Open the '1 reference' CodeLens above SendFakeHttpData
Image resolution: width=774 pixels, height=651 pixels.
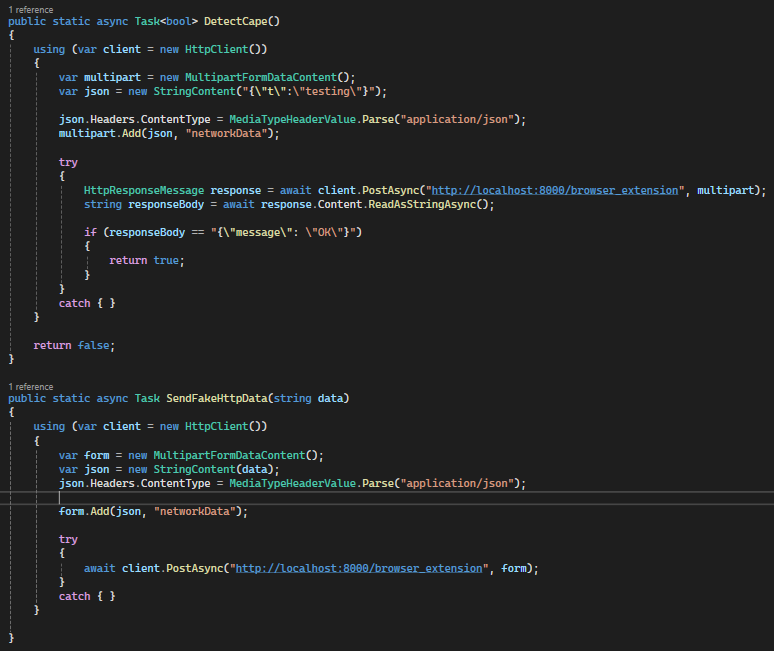(x=31, y=387)
